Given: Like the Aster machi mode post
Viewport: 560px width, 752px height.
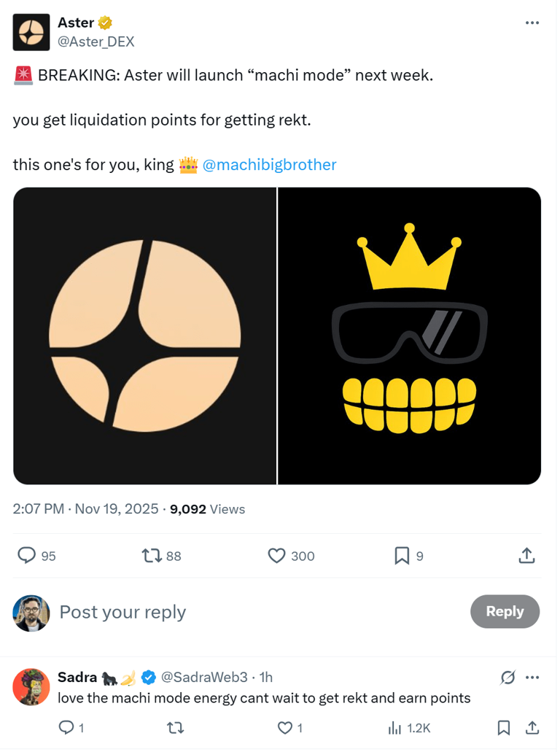Looking at the screenshot, I should (x=277, y=556).
